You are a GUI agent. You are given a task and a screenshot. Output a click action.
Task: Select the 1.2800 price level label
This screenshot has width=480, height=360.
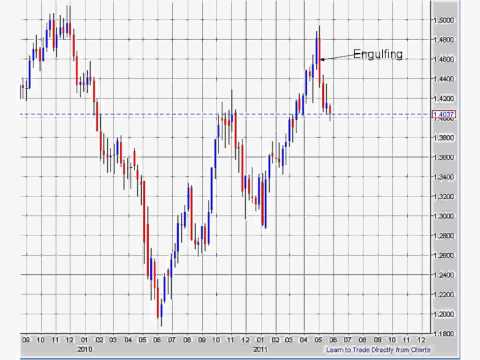point(444,236)
